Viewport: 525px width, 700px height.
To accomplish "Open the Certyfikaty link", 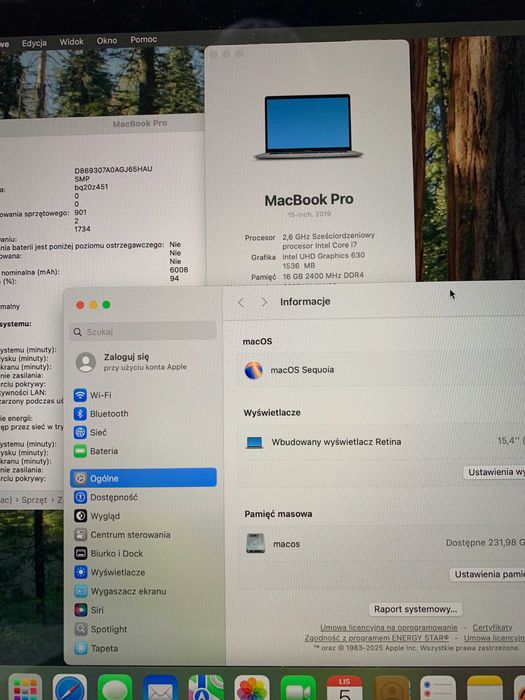I will (x=492, y=627).
